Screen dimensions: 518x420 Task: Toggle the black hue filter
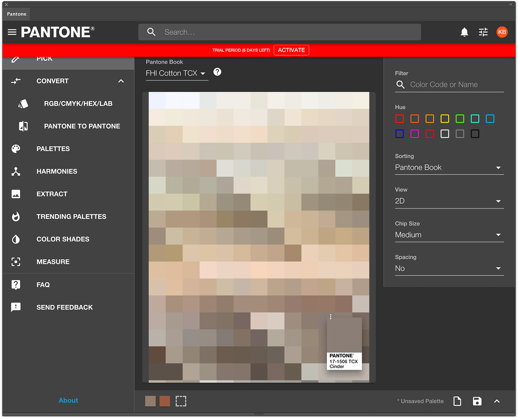click(x=475, y=134)
